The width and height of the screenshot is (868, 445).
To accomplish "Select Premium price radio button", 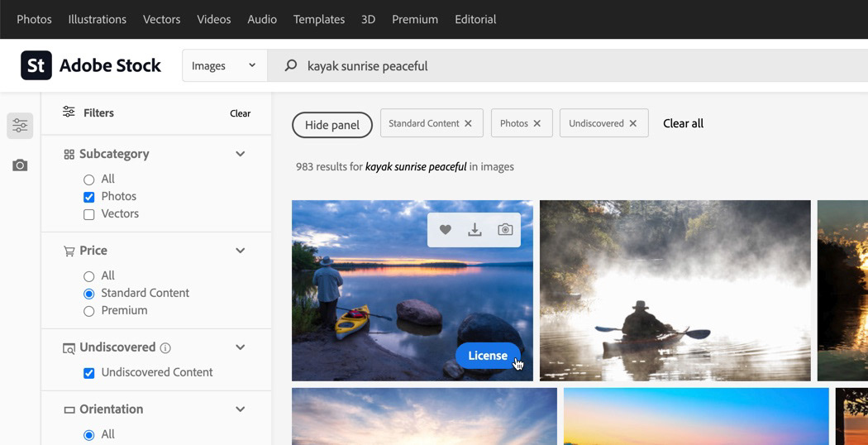I will coord(88,311).
